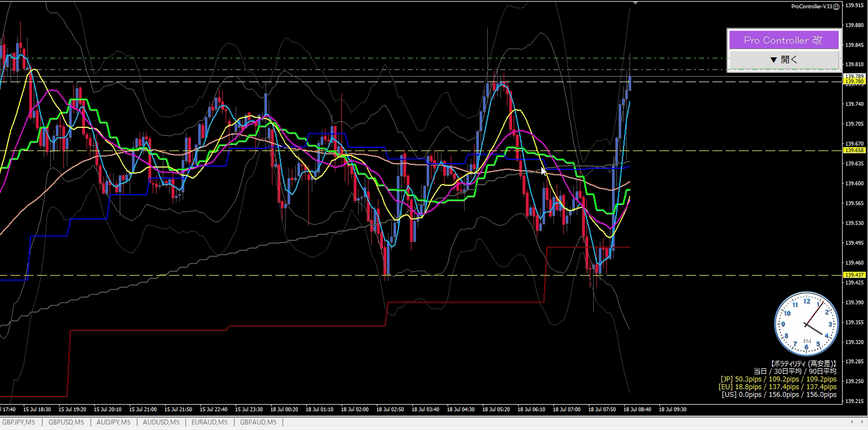Image resolution: width=868 pixels, height=430 pixels.
Task: Click the yellow 139.437 price label
Action: [x=854, y=275]
